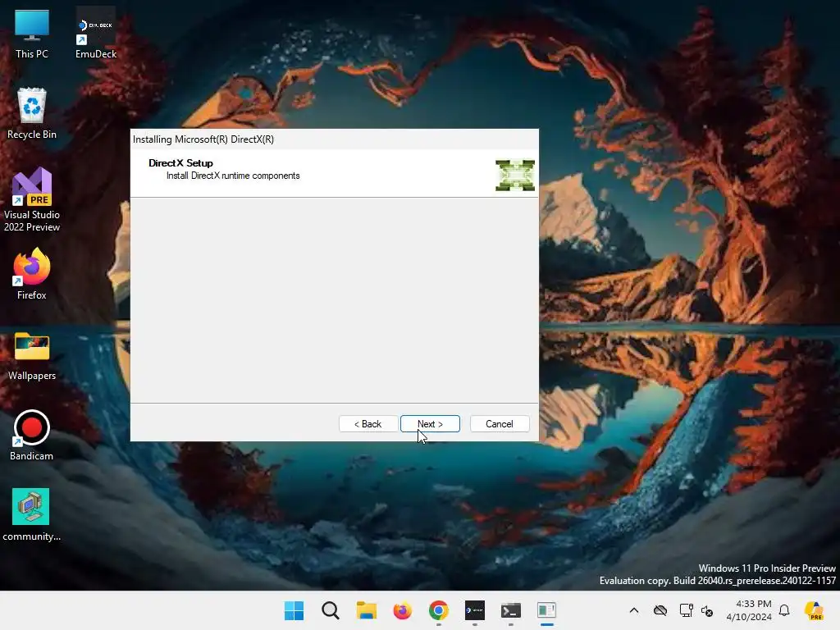Screen dimensions: 840x630
Task: Open taskbar Search
Action: pos(331,610)
